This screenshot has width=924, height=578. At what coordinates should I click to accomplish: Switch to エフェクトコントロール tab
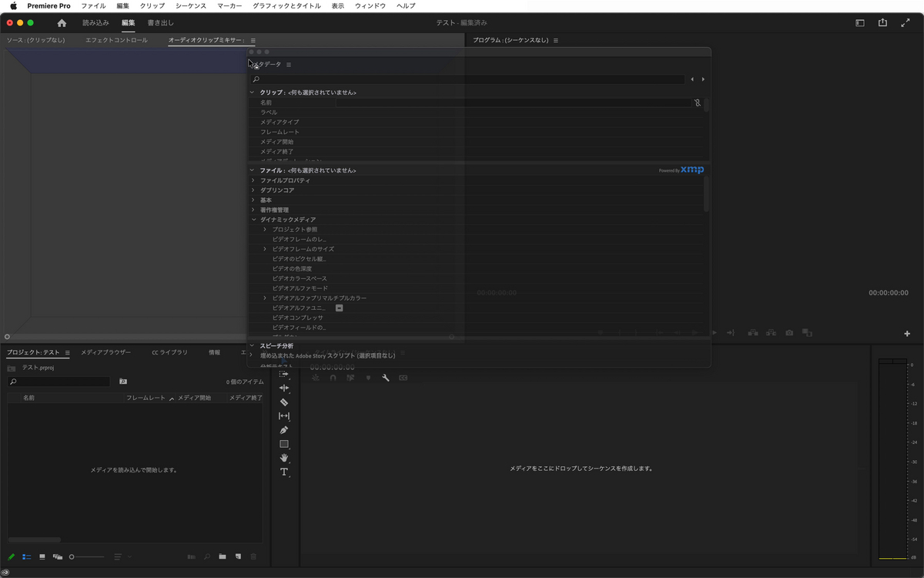click(116, 40)
